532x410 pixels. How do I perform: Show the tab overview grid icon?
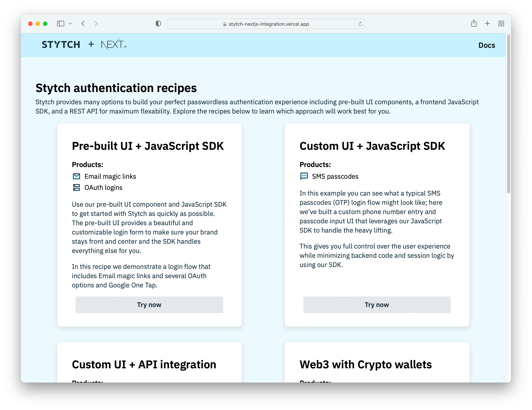(x=501, y=24)
